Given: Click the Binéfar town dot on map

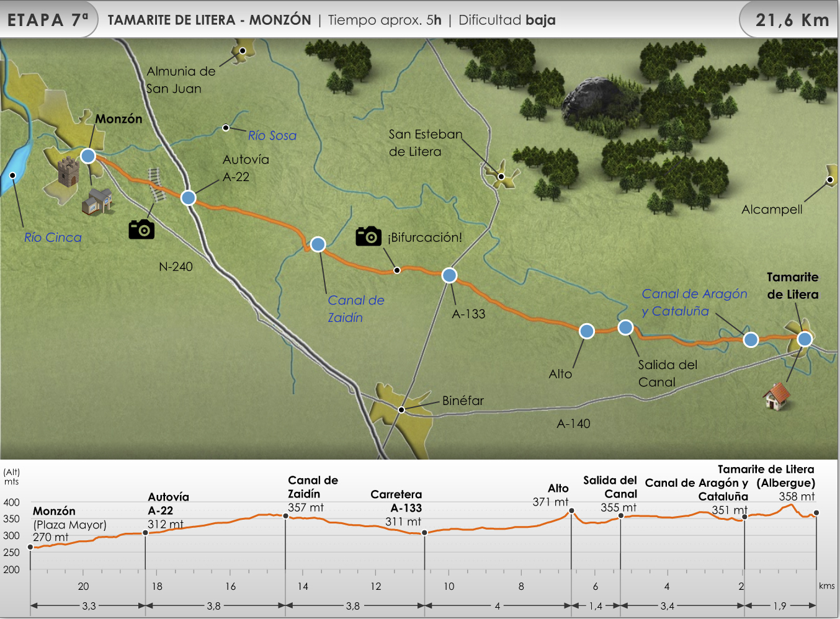Looking at the screenshot, I should (x=401, y=410).
